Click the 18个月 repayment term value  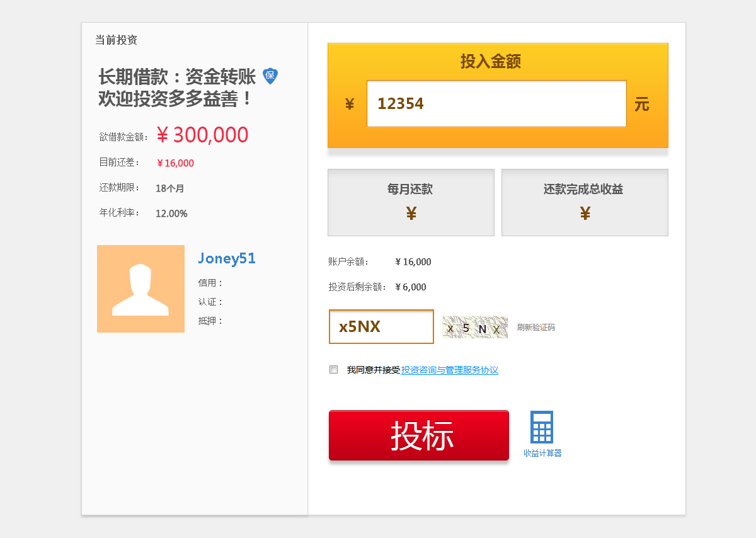click(170, 188)
